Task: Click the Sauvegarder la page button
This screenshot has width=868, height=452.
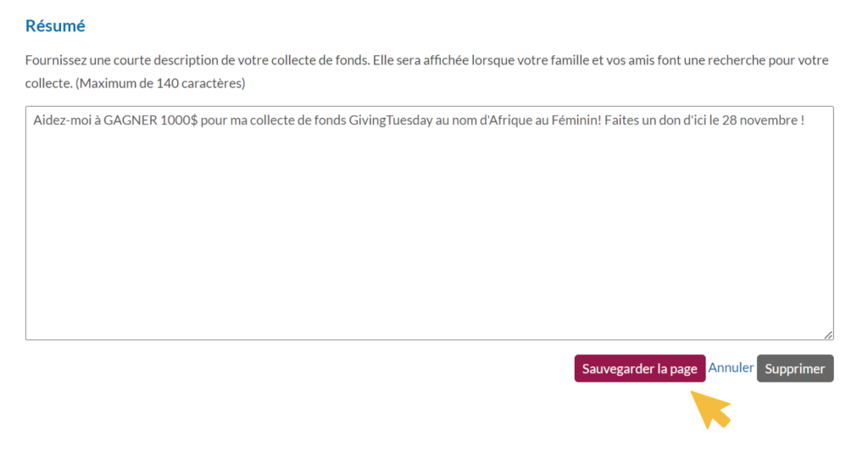Action: tap(639, 369)
